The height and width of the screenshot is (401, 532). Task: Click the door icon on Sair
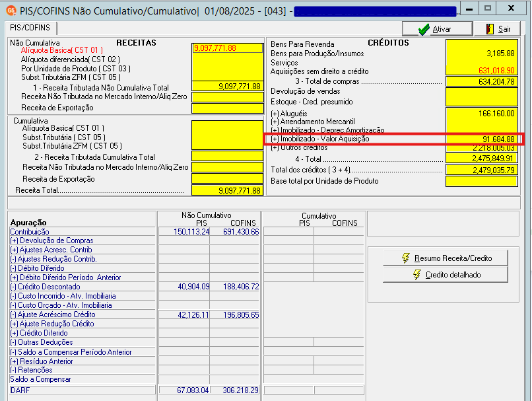click(490, 29)
